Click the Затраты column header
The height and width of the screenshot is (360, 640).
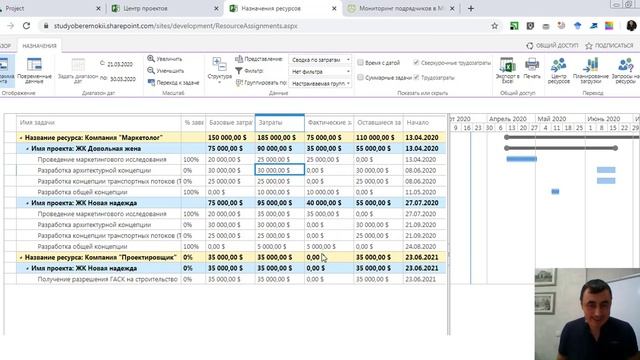(x=280, y=122)
